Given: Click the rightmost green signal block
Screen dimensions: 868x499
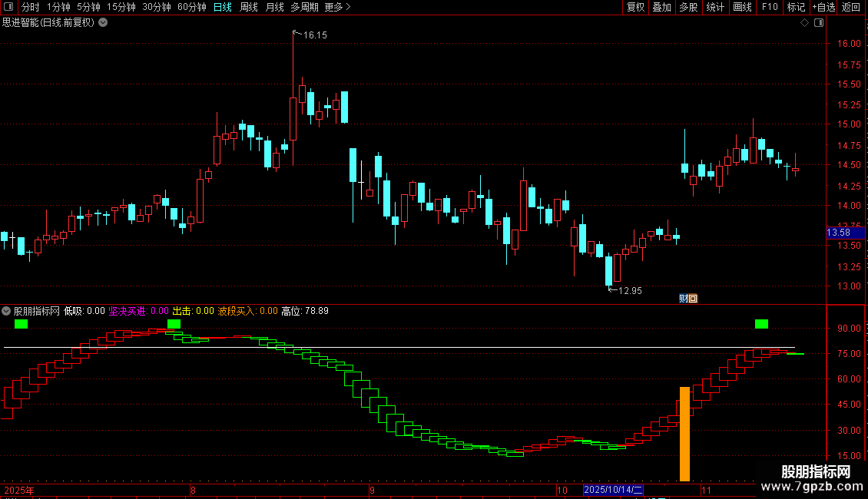Looking at the screenshot, I should point(761,324).
